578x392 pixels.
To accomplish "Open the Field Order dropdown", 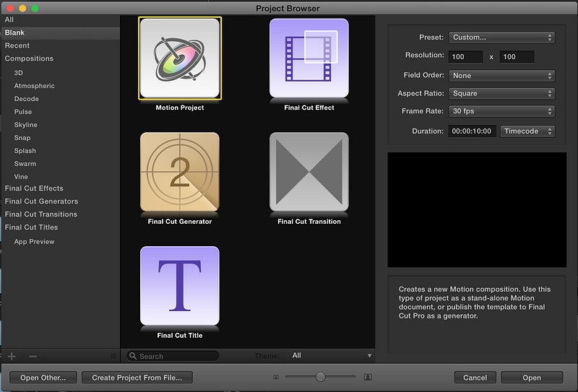I will tap(501, 76).
